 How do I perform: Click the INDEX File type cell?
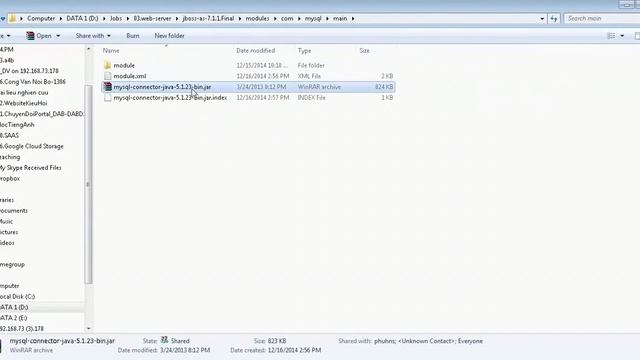(x=311, y=98)
